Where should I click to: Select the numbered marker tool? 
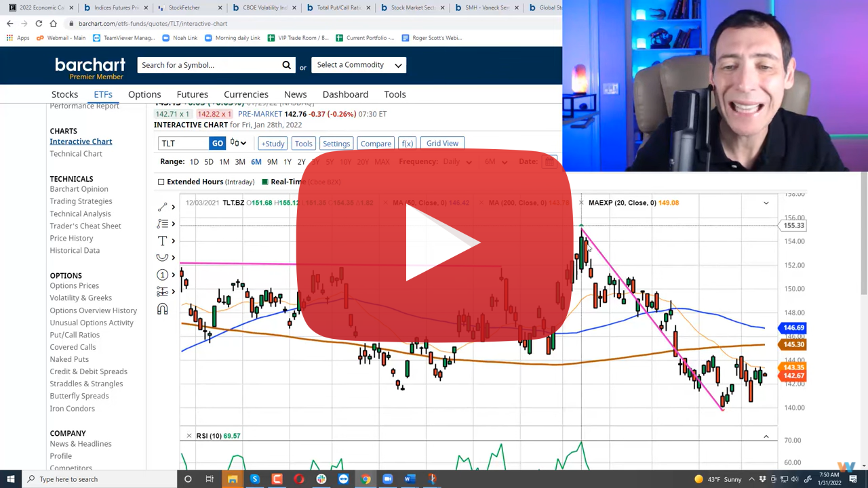162,274
